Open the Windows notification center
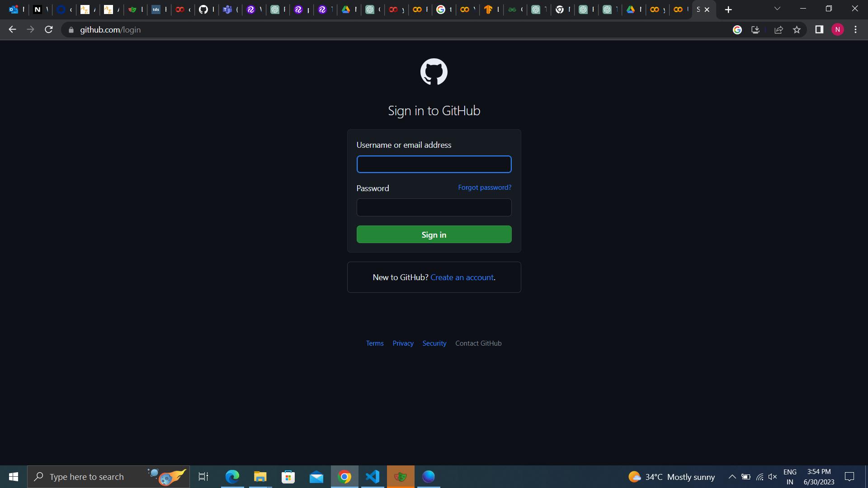Image resolution: width=868 pixels, height=488 pixels. point(849,477)
